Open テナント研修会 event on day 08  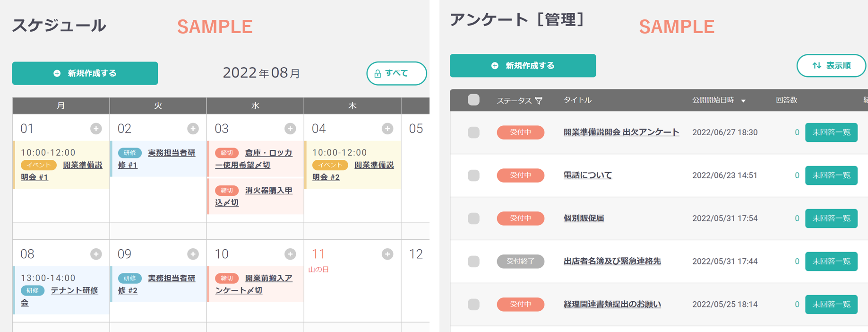[x=60, y=297]
